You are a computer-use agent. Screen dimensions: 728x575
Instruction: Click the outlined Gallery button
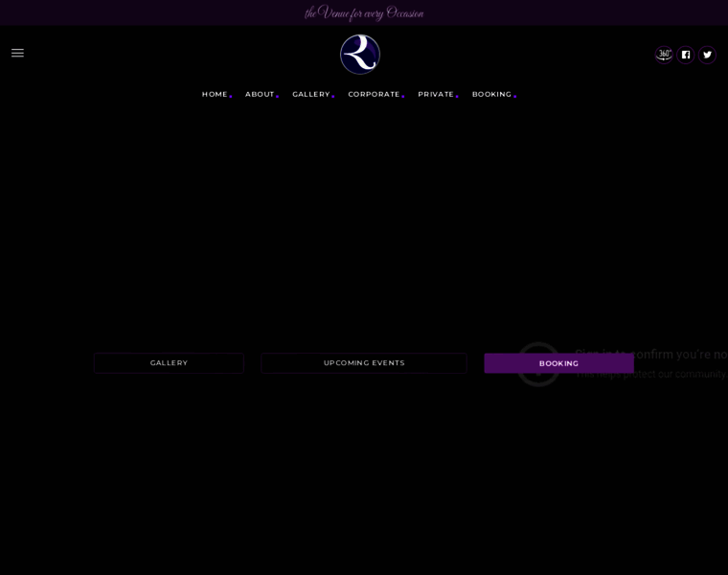[x=169, y=363]
